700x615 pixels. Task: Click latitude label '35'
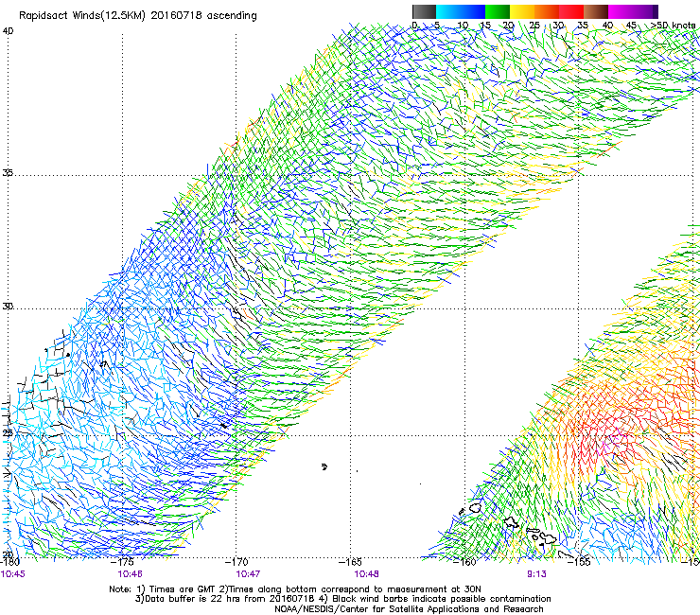(8, 172)
